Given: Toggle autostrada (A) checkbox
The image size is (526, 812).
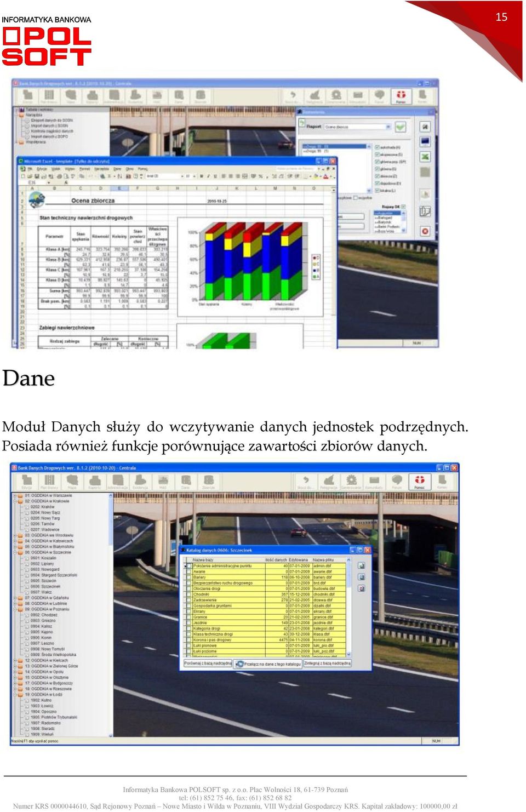Looking at the screenshot, I should pyautogui.click(x=377, y=147).
